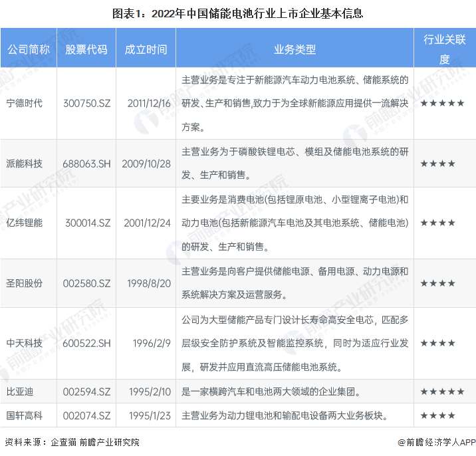Click the five-star rating for 宁德时代
Viewport: 476px width, 456px height.
pos(442,103)
